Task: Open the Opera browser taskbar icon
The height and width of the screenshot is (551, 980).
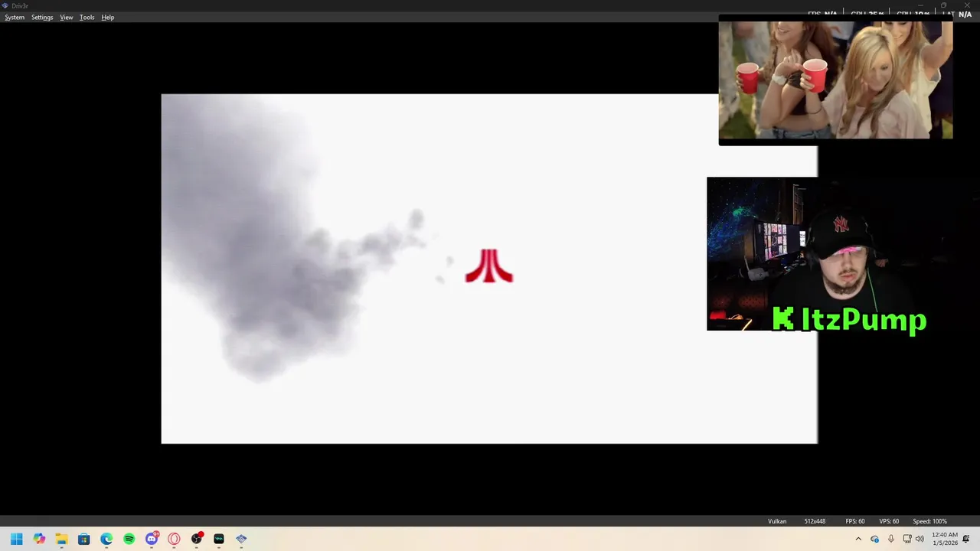Action: (174, 539)
